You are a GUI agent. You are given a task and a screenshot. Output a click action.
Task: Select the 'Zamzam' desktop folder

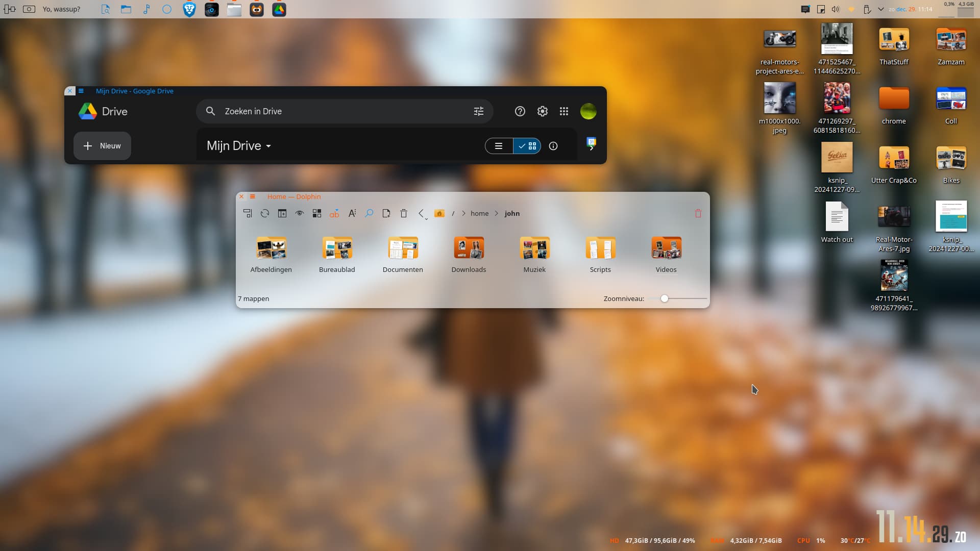pyautogui.click(x=951, y=46)
